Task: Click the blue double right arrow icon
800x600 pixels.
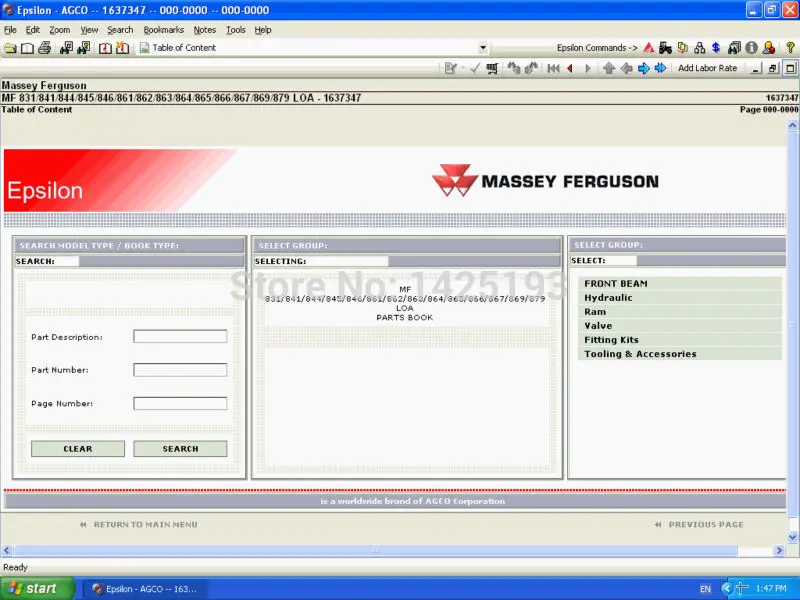Action: coord(660,68)
